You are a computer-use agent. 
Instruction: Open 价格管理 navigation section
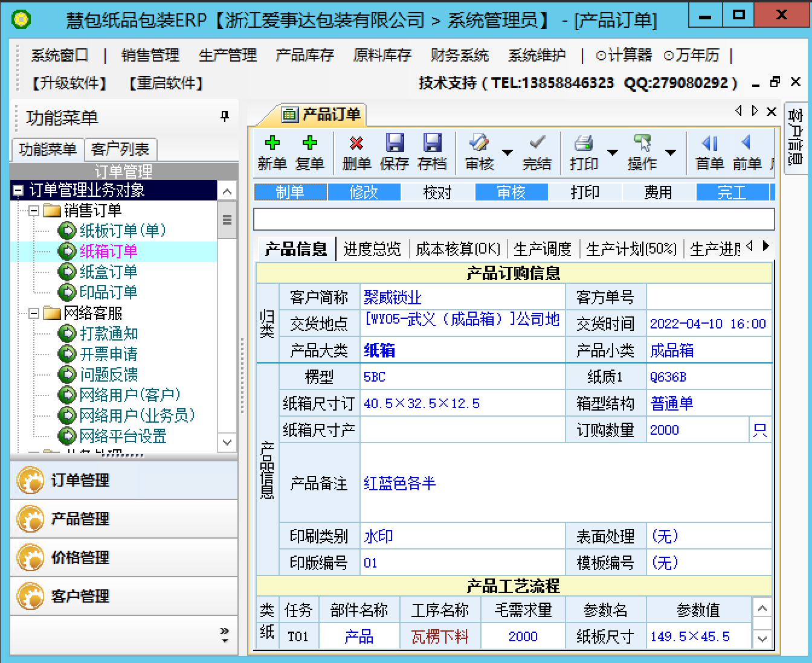tap(124, 558)
